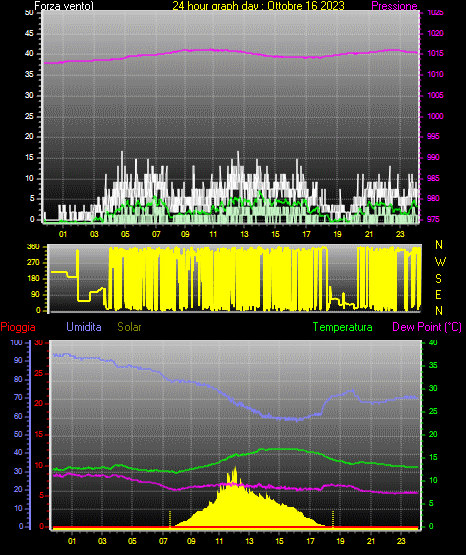Click green temperature axis value 35
The image size is (466, 555).
(433, 365)
